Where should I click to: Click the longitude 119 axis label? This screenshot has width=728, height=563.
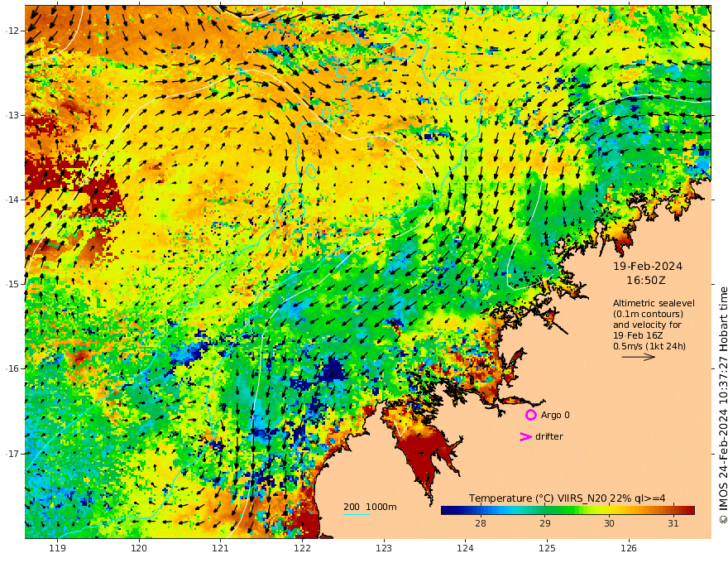coord(57,548)
